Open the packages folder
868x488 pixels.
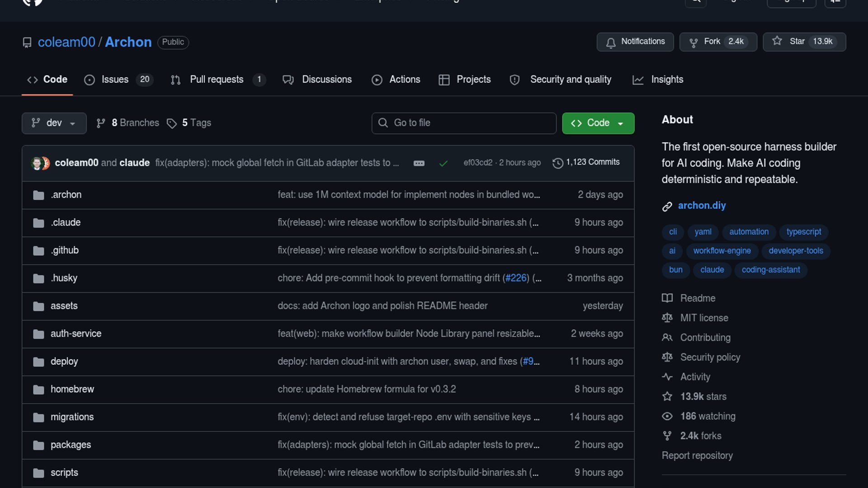[71, 445]
